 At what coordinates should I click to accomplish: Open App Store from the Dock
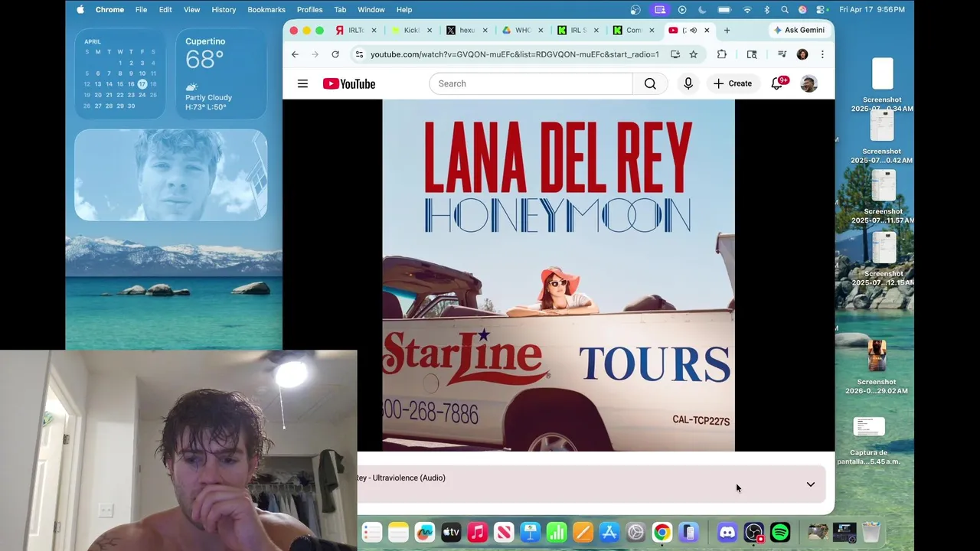(x=609, y=532)
